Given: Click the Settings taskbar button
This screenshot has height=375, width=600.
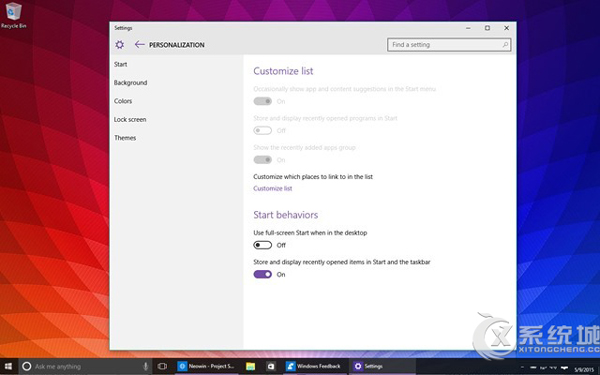Looking at the screenshot, I should (x=382, y=366).
